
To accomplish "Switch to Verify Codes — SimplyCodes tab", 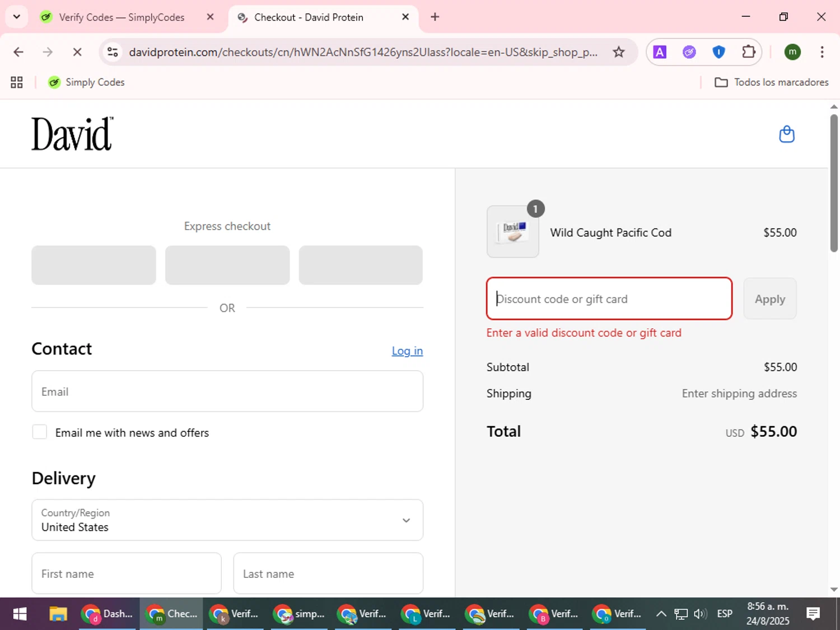I will tap(122, 17).
